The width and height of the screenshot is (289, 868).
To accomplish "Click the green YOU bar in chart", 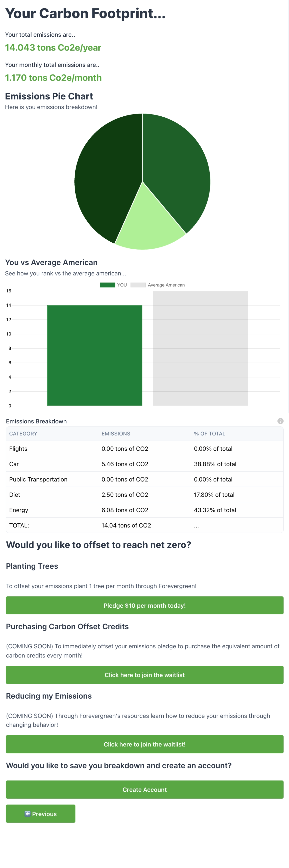I will pos(94,355).
